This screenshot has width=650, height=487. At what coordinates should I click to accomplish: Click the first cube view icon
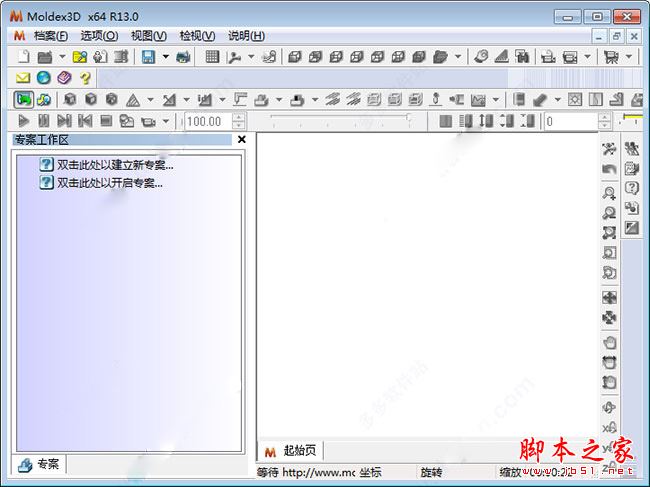[x=294, y=56]
